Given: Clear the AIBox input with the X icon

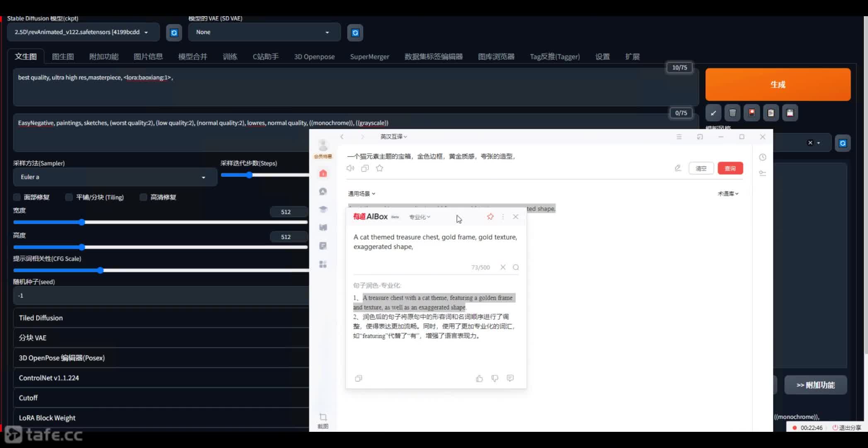Looking at the screenshot, I should (503, 267).
